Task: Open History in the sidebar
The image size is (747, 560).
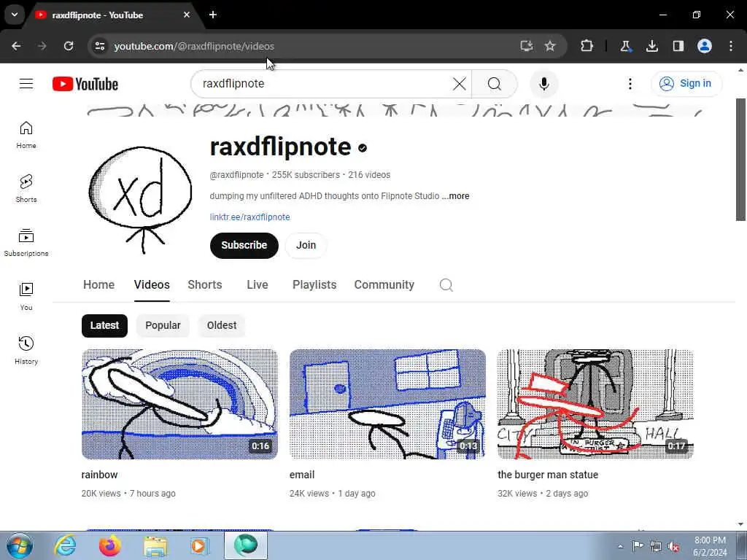Action: [x=26, y=350]
